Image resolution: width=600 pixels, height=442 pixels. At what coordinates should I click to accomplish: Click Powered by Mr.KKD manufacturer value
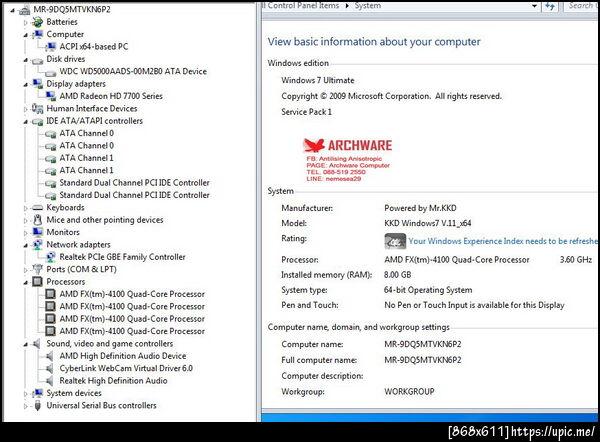point(420,208)
